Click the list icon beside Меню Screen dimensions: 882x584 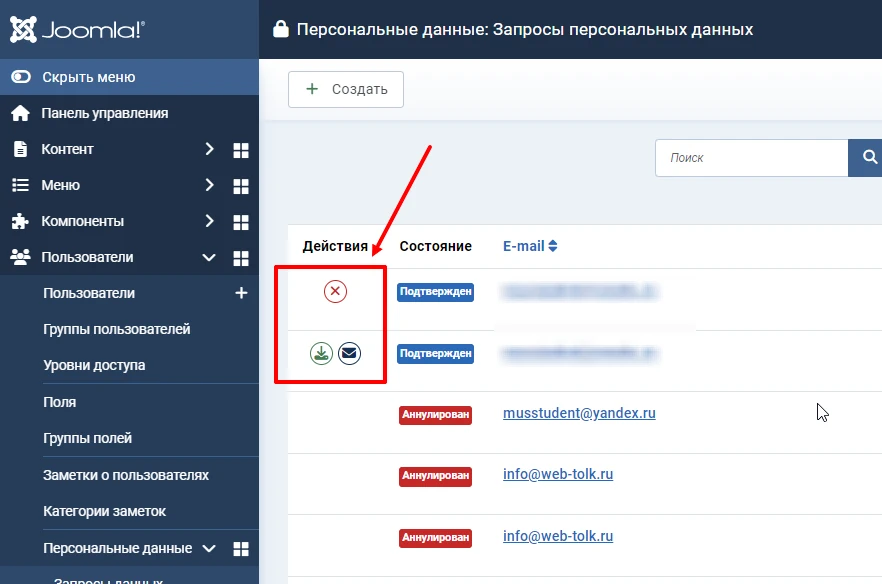click(20, 185)
